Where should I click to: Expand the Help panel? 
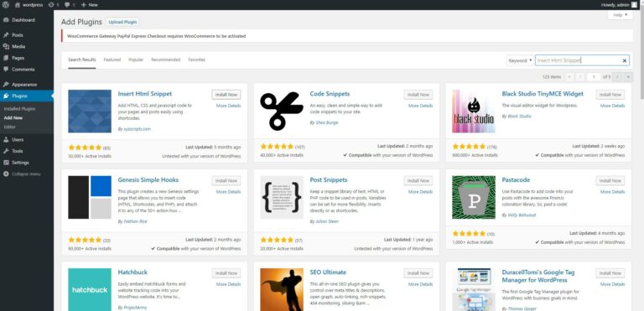tap(621, 15)
